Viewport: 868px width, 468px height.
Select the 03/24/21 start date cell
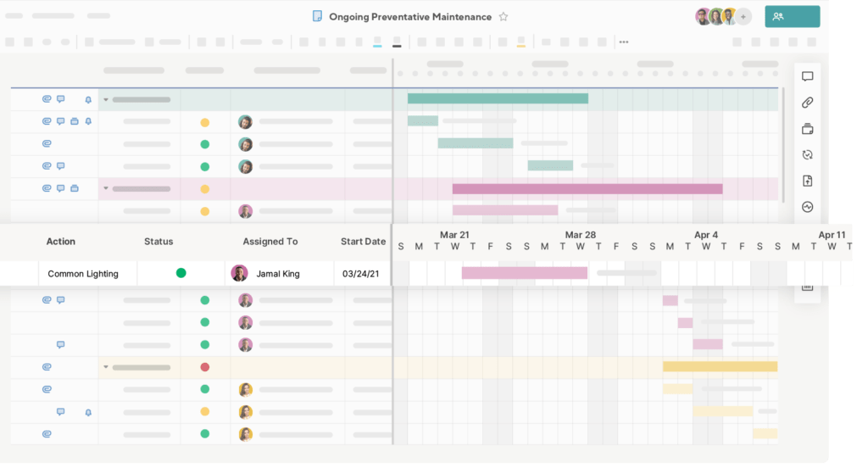point(362,274)
